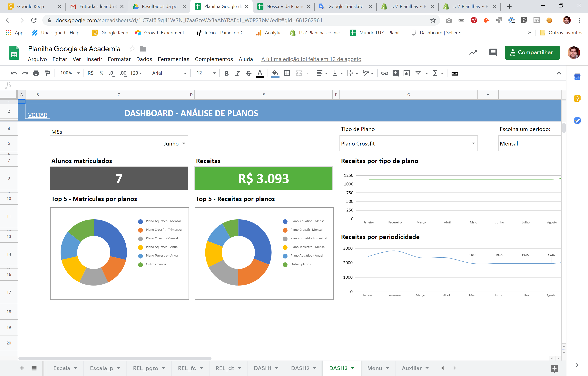Click the insert chart icon

click(x=407, y=73)
